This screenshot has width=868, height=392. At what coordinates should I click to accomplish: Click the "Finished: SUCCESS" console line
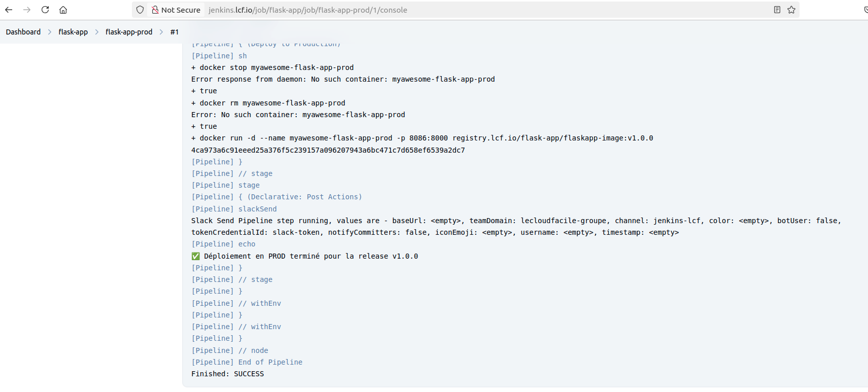(227, 374)
